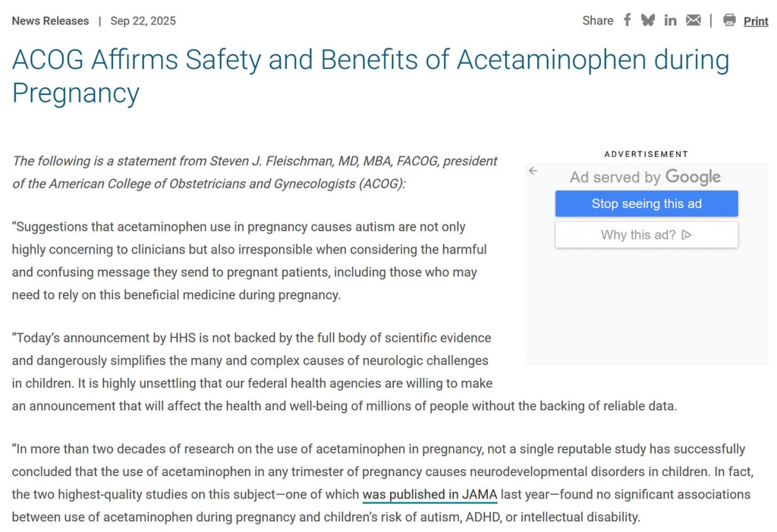Viewport: 777px width, 532px height.
Task: Share the article on LinkedIn
Action: [x=670, y=20]
